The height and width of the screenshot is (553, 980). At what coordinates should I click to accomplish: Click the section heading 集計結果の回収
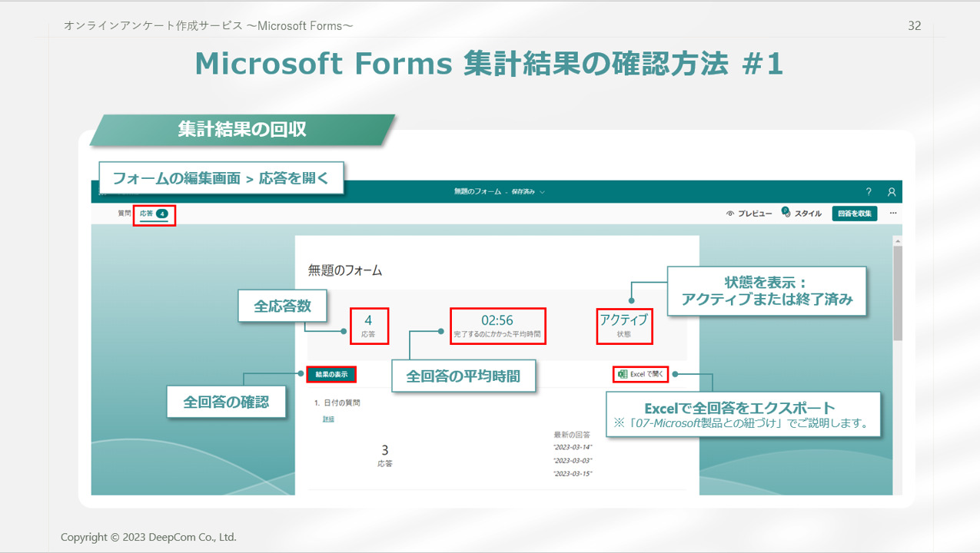tap(242, 129)
